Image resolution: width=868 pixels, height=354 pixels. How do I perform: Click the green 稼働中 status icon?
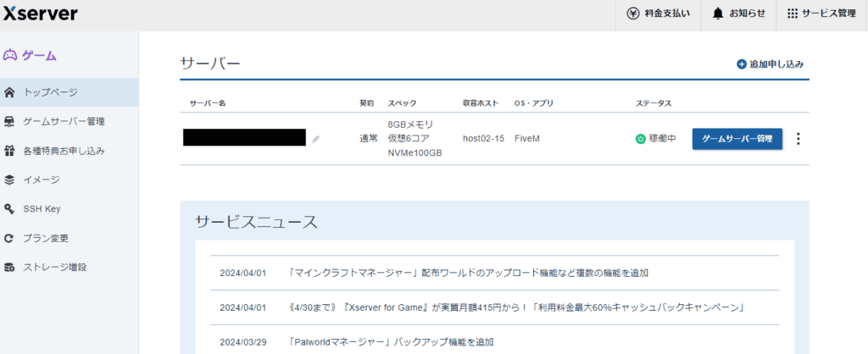pyautogui.click(x=641, y=139)
